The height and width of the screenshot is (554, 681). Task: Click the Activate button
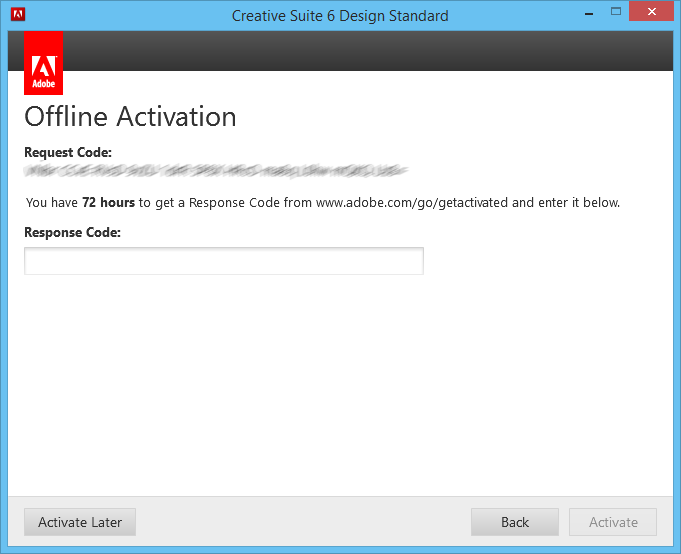[613, 522]
